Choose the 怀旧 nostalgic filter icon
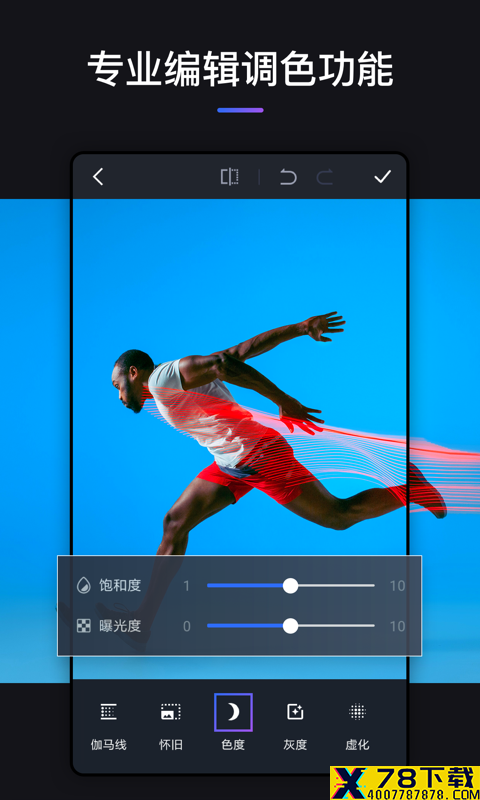Screen dimensions: 480x800 (170, 711)
